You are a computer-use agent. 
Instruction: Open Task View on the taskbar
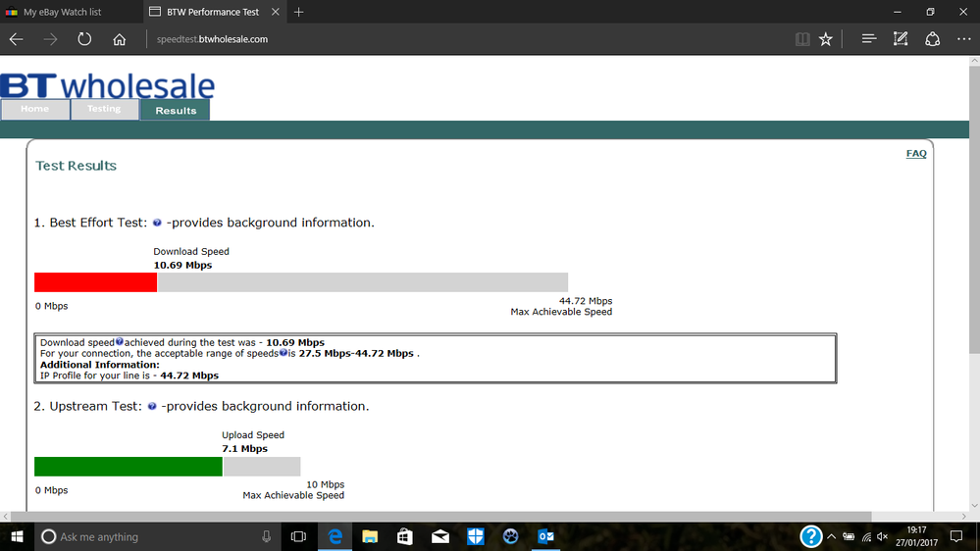(299, 536)
